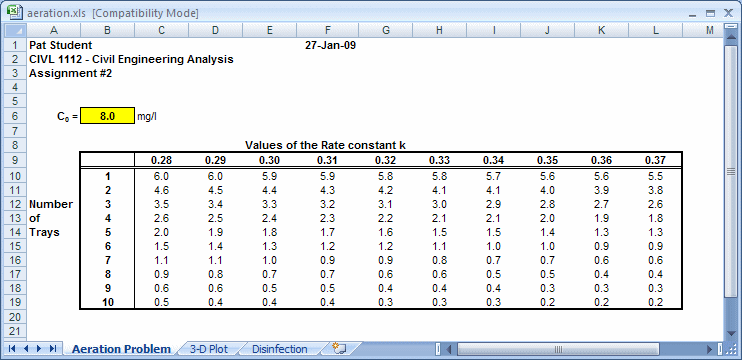Click value 4.6 in row 11
The height and width of the screenshot is (360, 742).
[161, 191]
